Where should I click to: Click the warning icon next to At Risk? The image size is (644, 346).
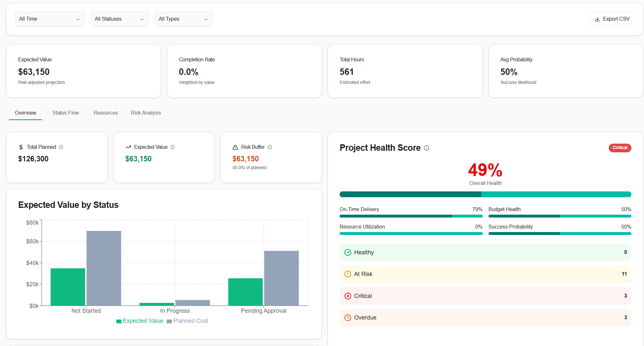(348, 274)
